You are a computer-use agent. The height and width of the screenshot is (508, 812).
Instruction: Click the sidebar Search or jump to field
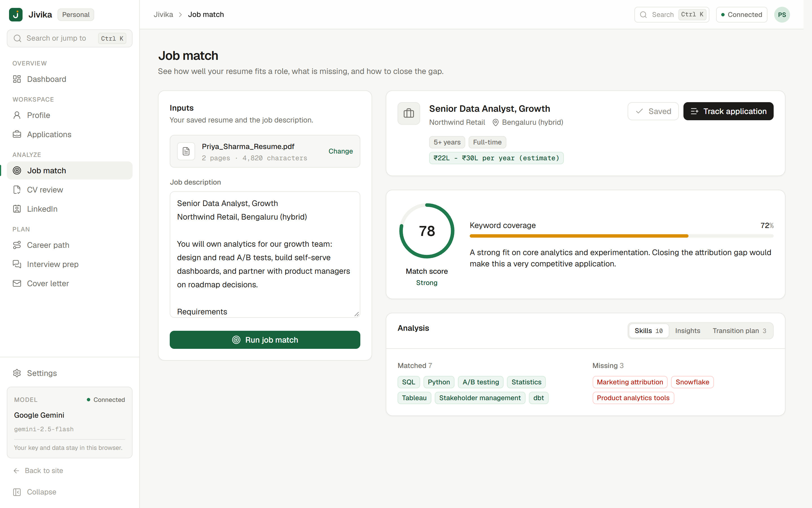(69, 38)
